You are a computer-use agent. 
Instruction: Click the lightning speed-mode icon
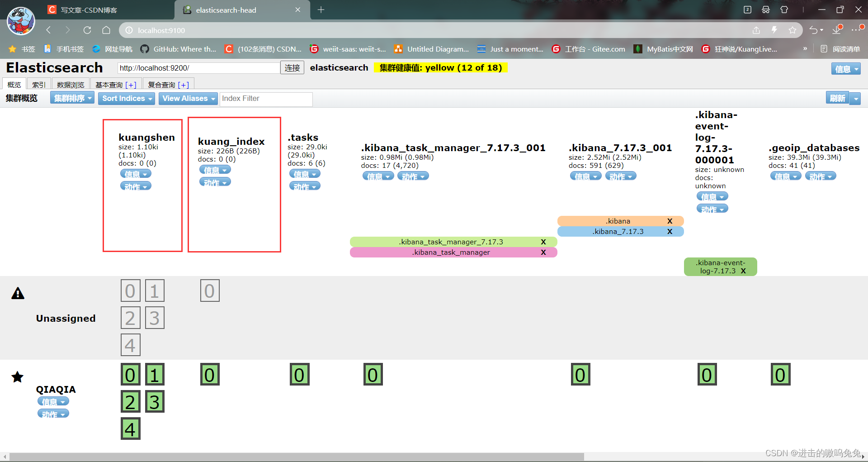click(774, 30)
